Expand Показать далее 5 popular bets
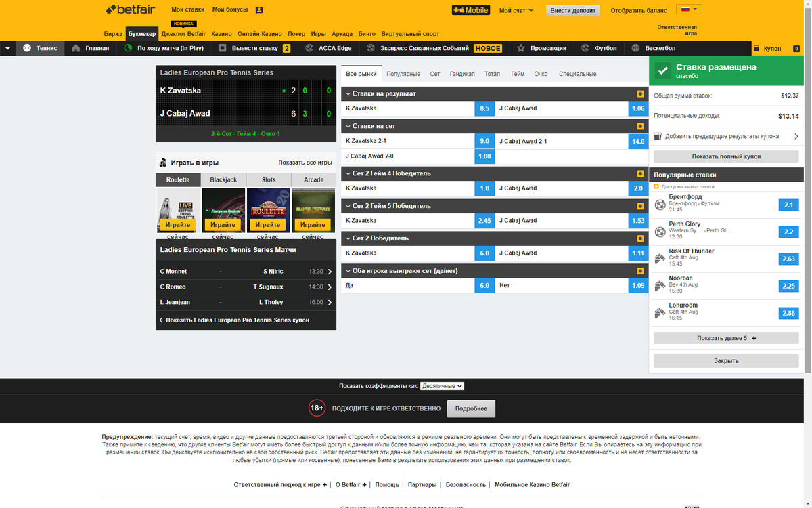812x508 pixels. pos(726,338)
